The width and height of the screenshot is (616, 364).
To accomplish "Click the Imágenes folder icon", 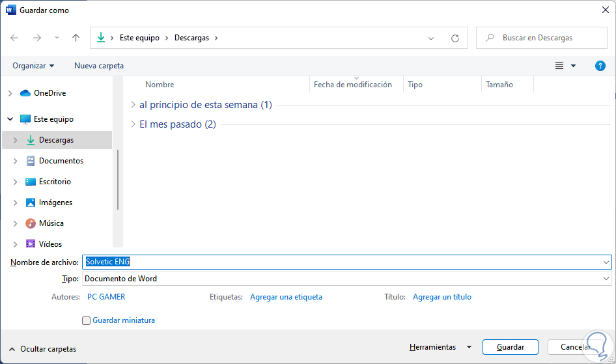I will [x=31, y=203].
